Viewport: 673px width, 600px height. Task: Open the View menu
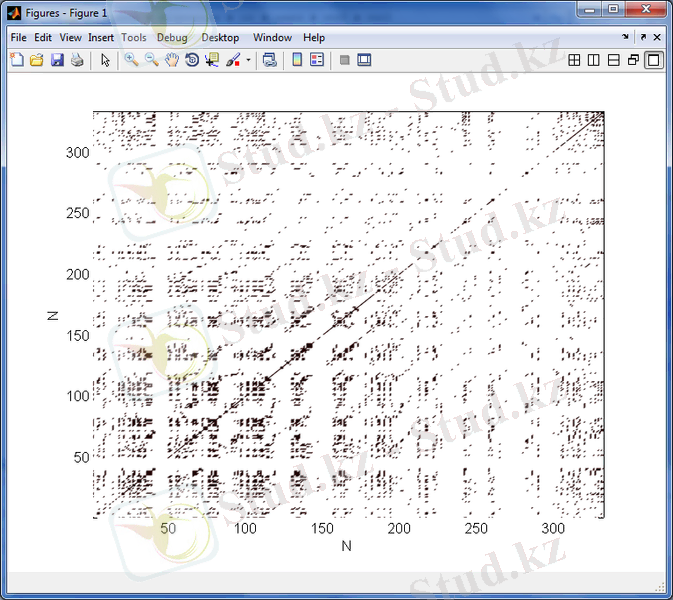click(x=70, y=38)
